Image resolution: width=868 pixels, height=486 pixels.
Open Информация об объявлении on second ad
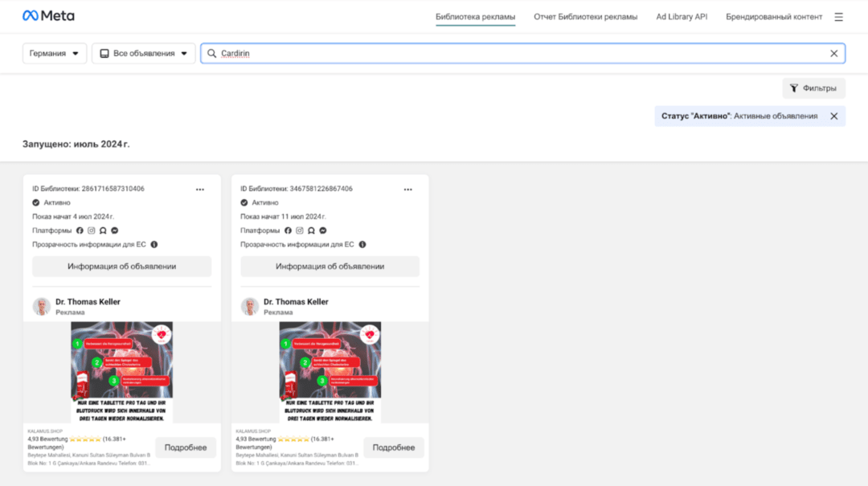tap(330, 266)
